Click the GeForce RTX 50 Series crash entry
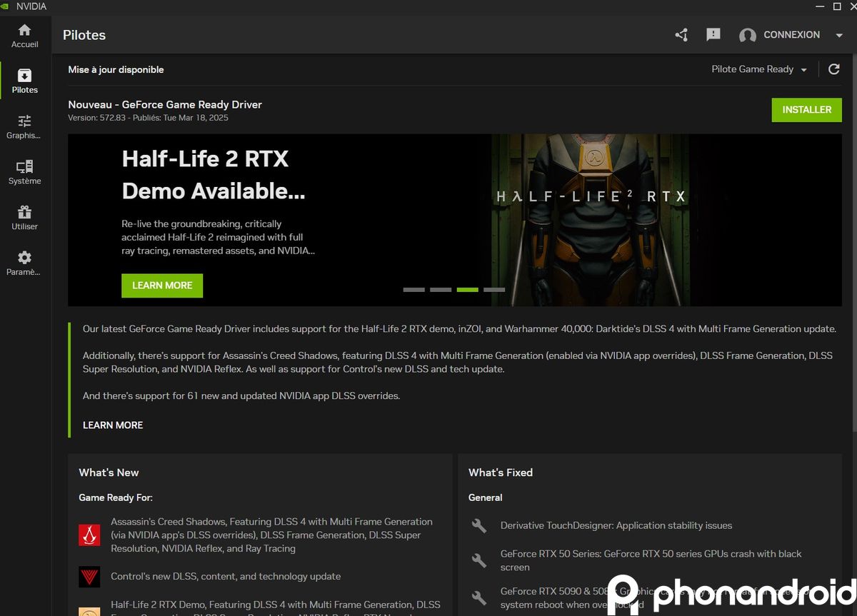The height and width of the screenshot is (616, 857). pyautogui.click(x=651, y=560)
